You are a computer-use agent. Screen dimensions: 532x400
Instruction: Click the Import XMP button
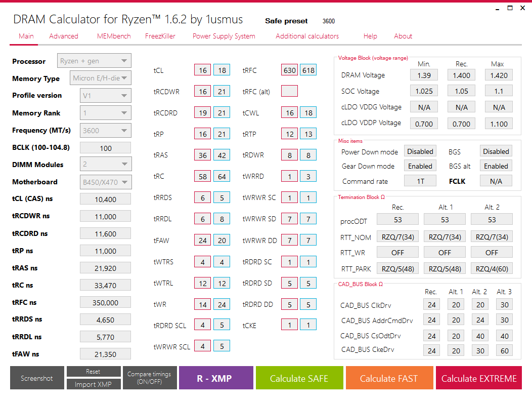(x=94, y=384)
